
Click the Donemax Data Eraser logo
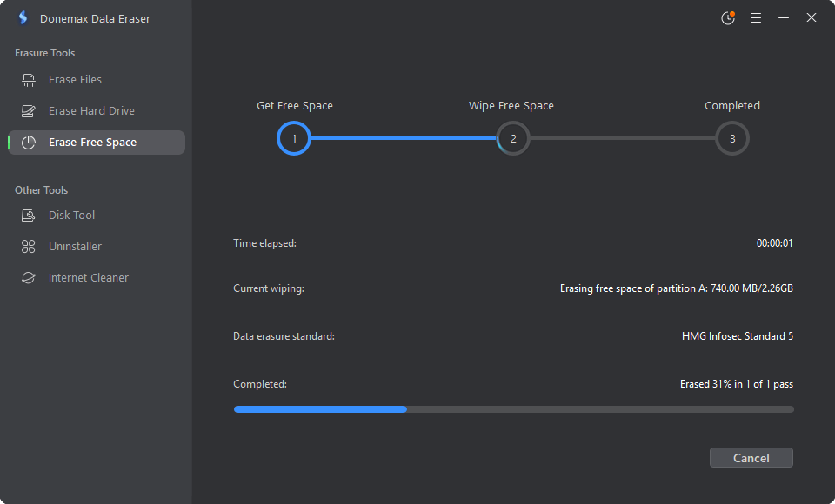pos(23,18)
